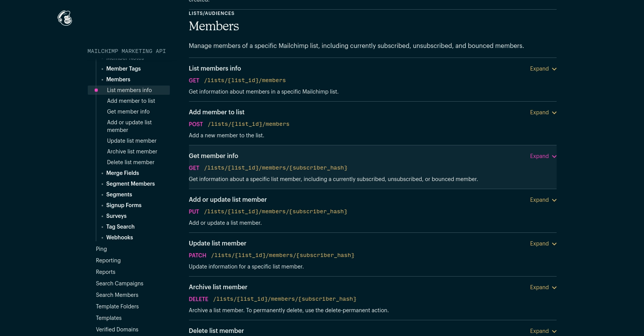Click the Mailchimp Freddie logo
The height and width of the screenshot is (336, 644).
pyautogui.click(x=65, y=18)
